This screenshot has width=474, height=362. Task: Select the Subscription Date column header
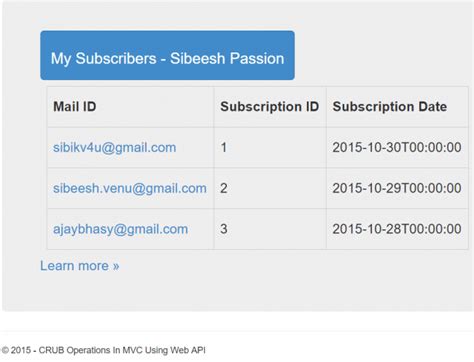pyautogui.click(x=397, y=107)
